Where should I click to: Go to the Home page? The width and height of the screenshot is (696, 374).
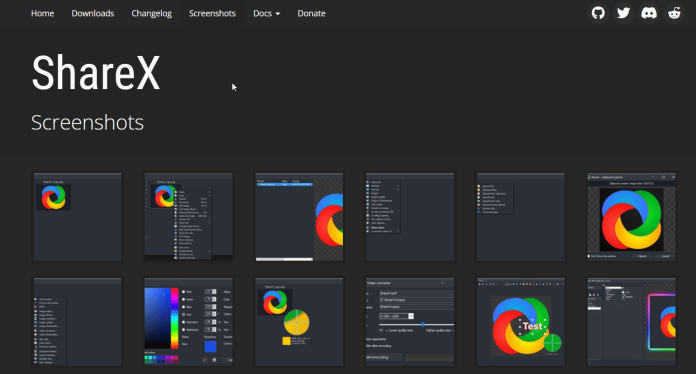pos(43,13)
